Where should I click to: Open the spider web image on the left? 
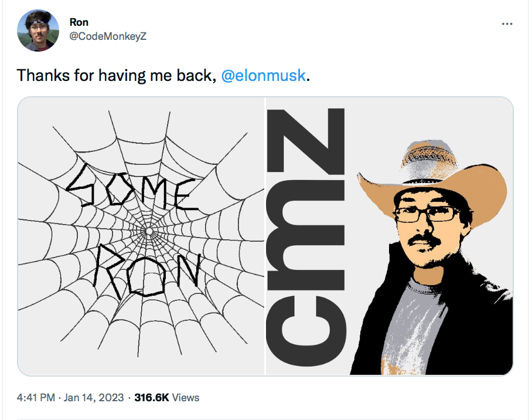click(x=141, y=236)
